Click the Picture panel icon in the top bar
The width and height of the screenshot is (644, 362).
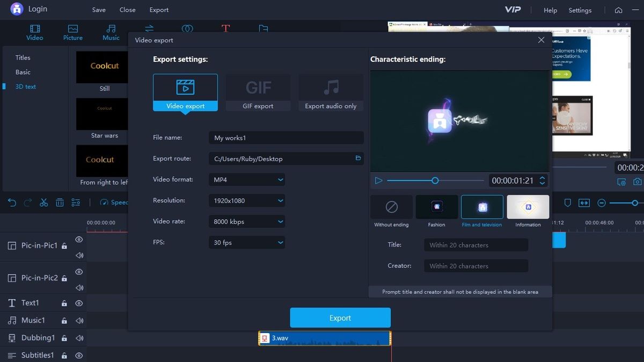tap(72, 32)
